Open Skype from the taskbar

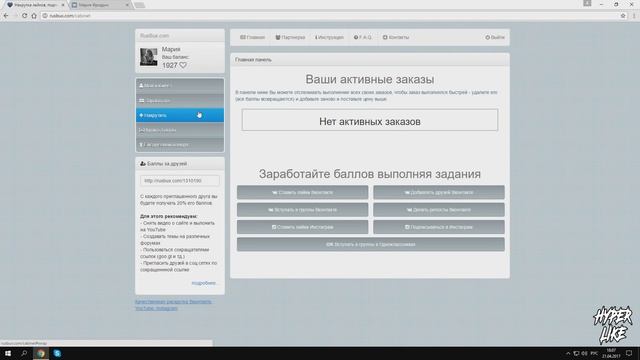coord(57,353)
